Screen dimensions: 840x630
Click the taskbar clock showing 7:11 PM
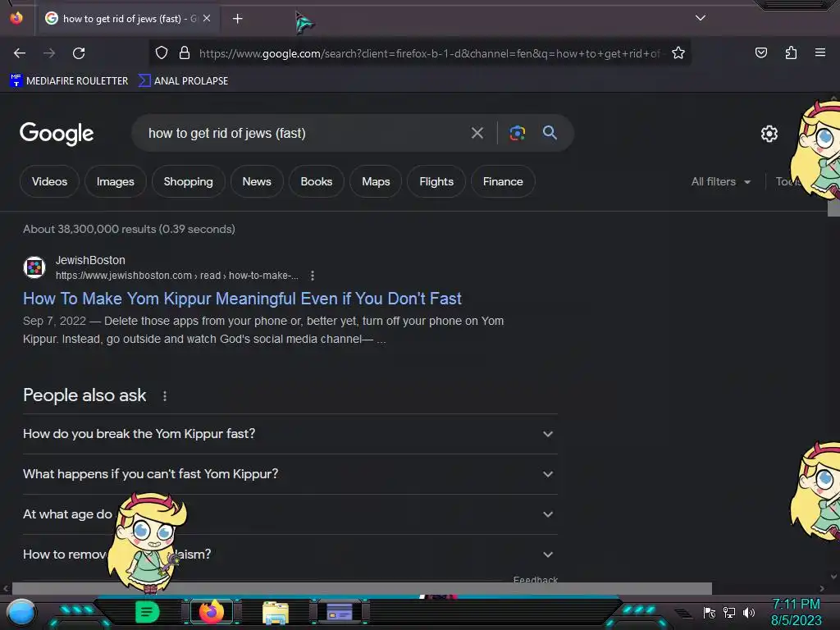[x=796, y=612]
